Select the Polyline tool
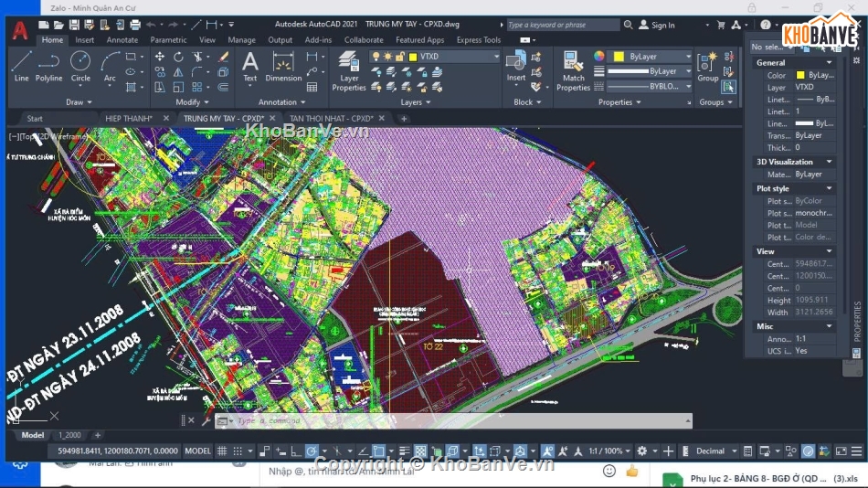The image size is (868, 488). [x=48, y=67]
